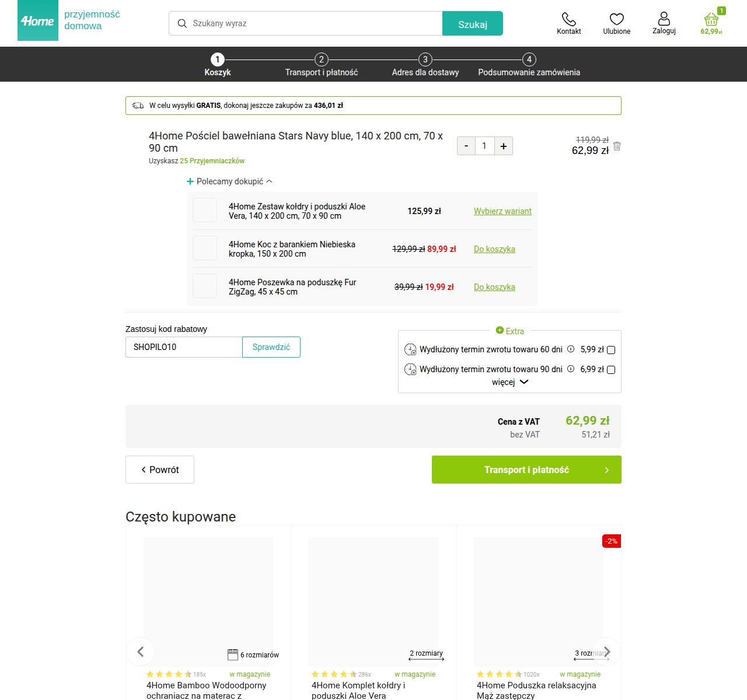Click 4Home Zestaw kołdry i poduszki Aloe Vera name
Viewport: 747px width, 700px height.
[297, 211]
